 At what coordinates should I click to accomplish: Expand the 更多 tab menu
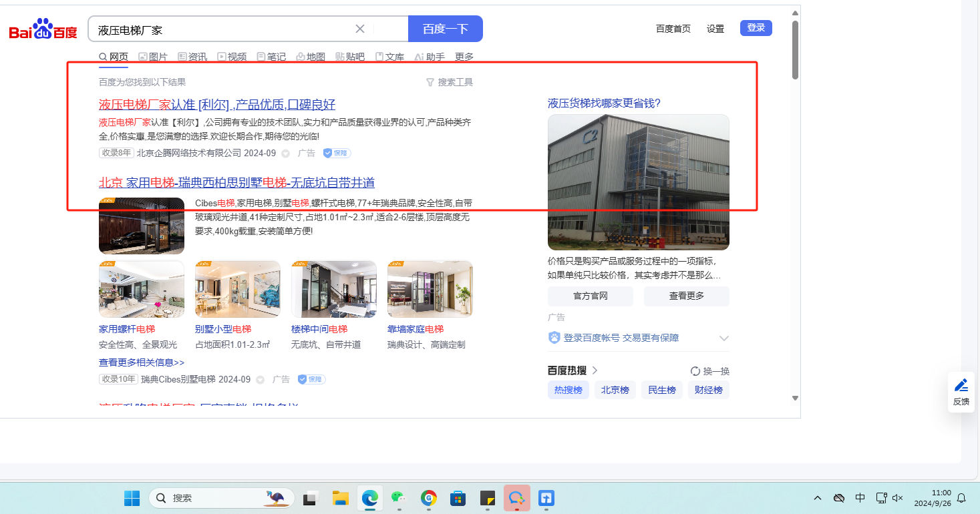tap(464, 57)
